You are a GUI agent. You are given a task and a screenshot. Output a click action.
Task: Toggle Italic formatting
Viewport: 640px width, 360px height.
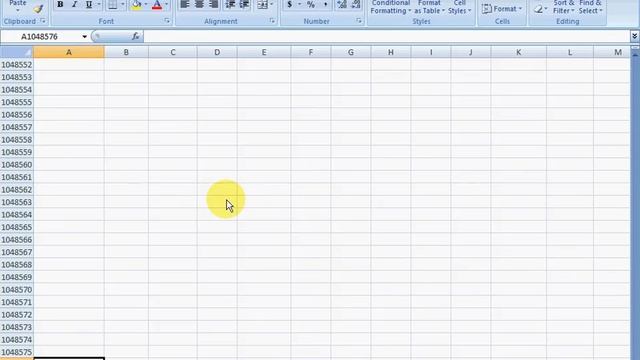point(74,4)
